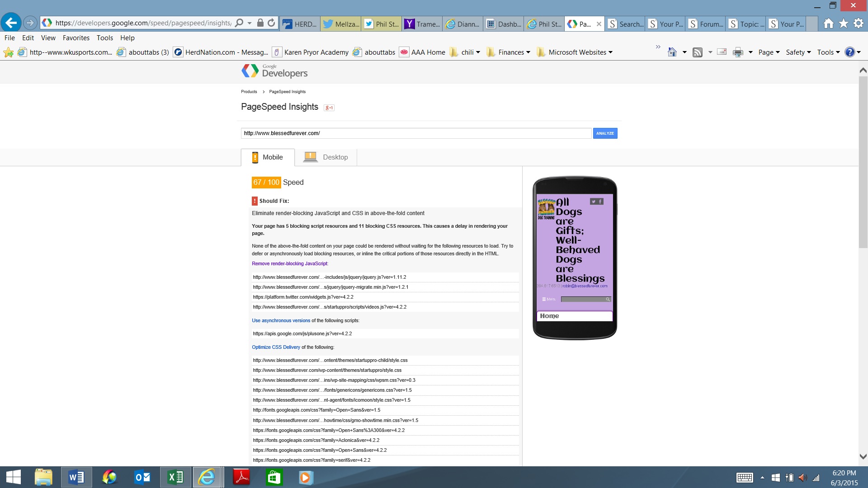
Task: Open the Windows Store taskbar icon
Action: (274, 478)
